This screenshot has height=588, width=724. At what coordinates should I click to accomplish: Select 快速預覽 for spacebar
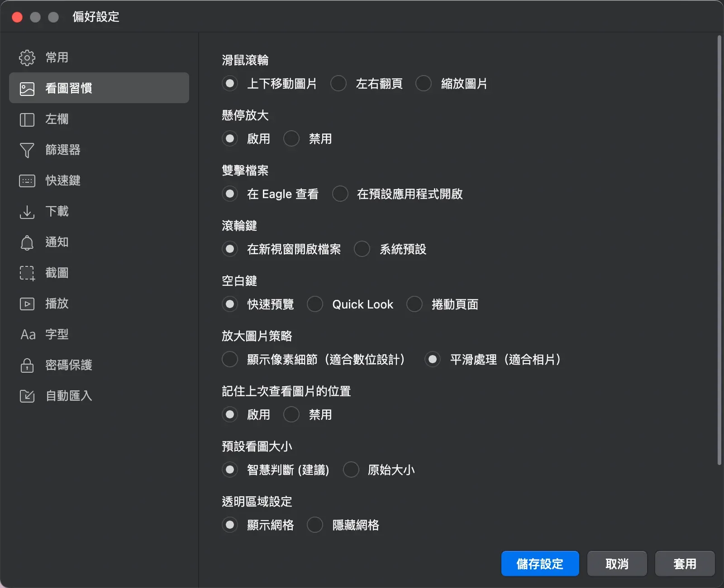tap(230, 304)
